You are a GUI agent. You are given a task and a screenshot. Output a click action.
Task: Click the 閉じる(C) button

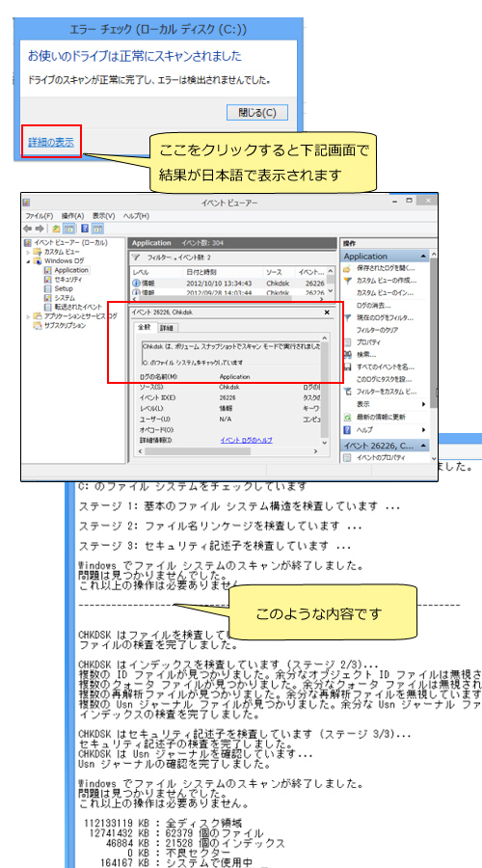(257, 113)
